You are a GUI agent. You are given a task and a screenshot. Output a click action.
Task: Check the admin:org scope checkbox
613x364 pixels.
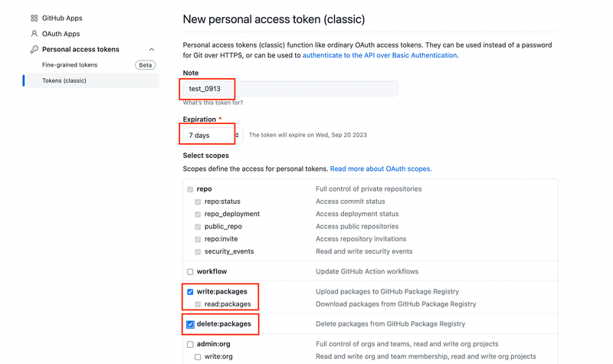[x=190, y=344]
